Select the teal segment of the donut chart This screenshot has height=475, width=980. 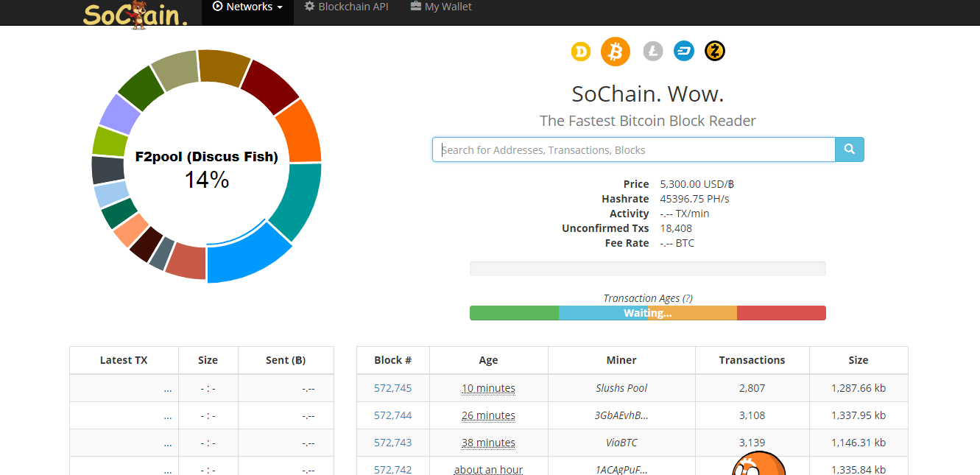pyautogui.click(x=300, y=200)
